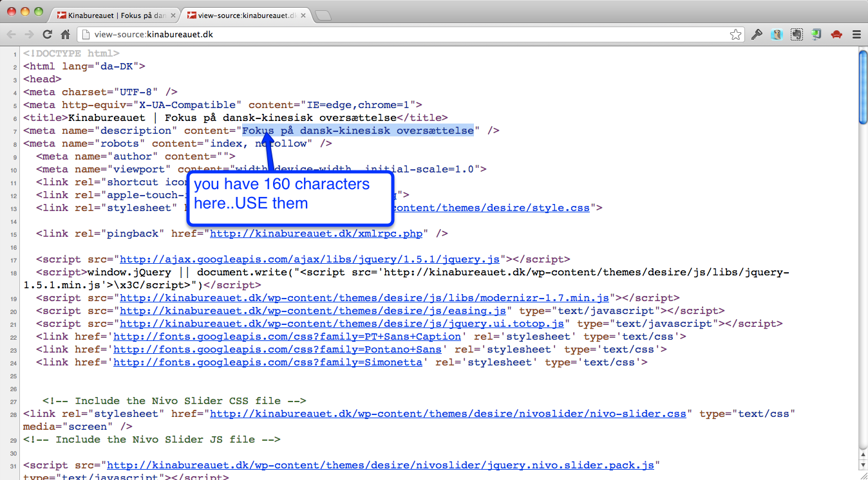Click the red couch Readability extension
This screenshot has width=868, height=480.
[836, 35]
